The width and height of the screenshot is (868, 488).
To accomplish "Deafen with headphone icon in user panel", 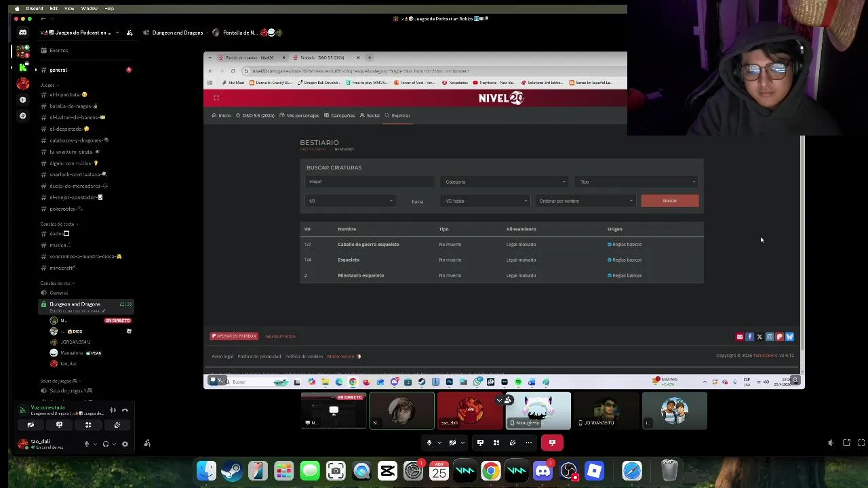I will click(x=105, y=444).
